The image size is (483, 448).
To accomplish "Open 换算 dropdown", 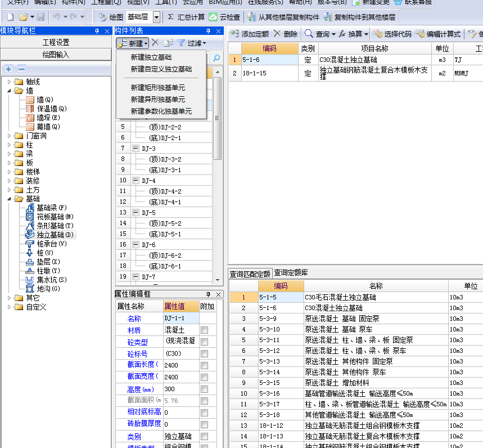I will pos(353,34).
